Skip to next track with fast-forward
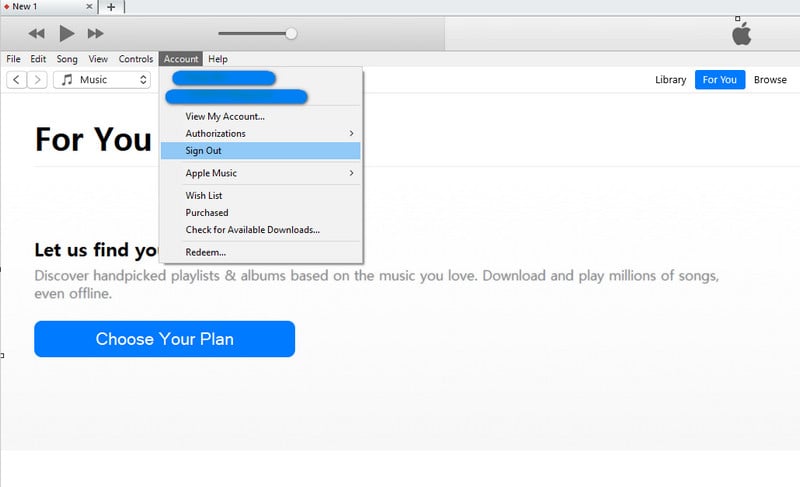 pyautogui.click(x=95, y=34)
